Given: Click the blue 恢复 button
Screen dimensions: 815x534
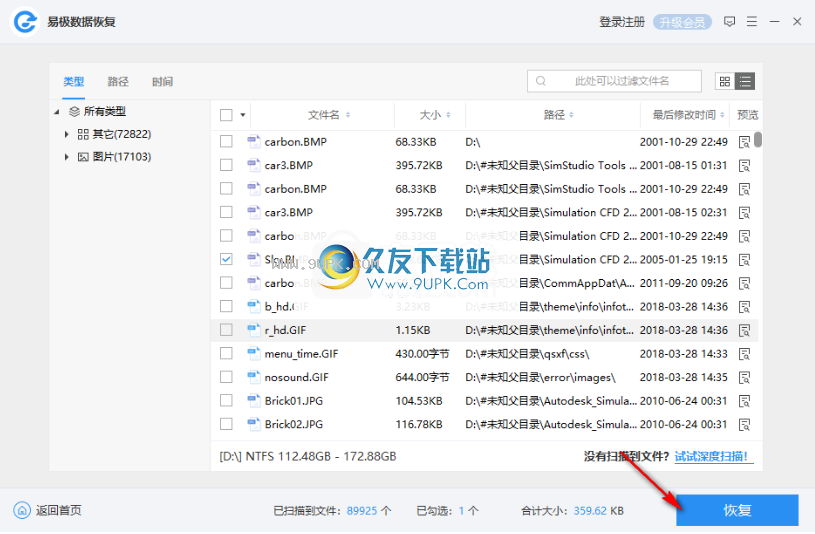Looking at the screenshot, I should coord(737,511).
